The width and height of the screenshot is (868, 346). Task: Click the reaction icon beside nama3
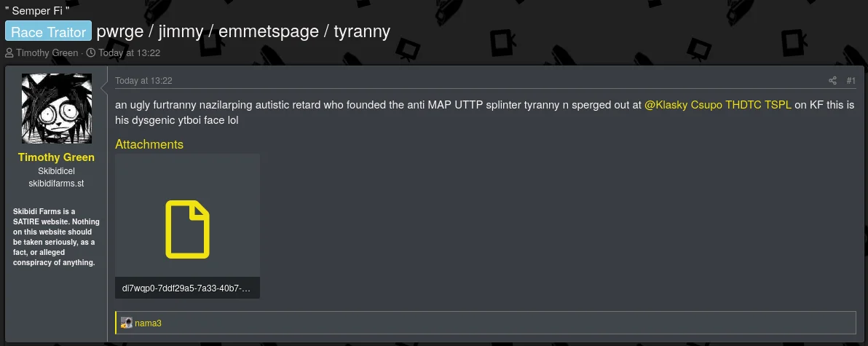pos(127,323)
